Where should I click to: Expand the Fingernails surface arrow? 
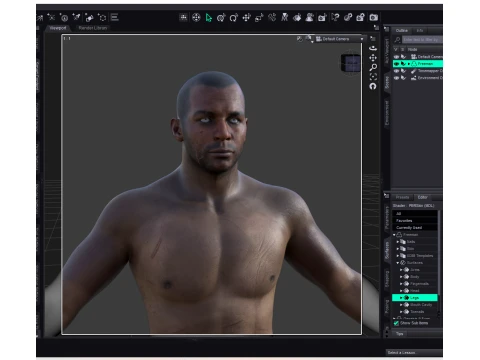click(401, 284)
